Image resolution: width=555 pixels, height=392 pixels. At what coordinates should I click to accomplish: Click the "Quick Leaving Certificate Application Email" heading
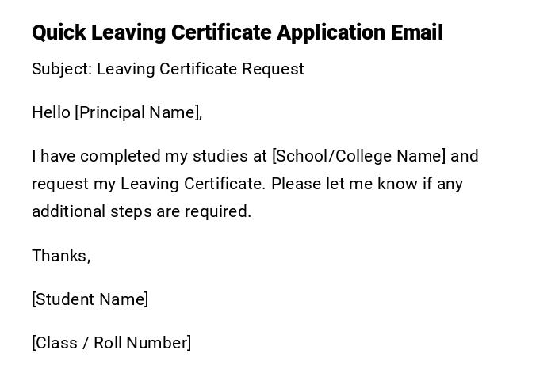coord(237,32)
